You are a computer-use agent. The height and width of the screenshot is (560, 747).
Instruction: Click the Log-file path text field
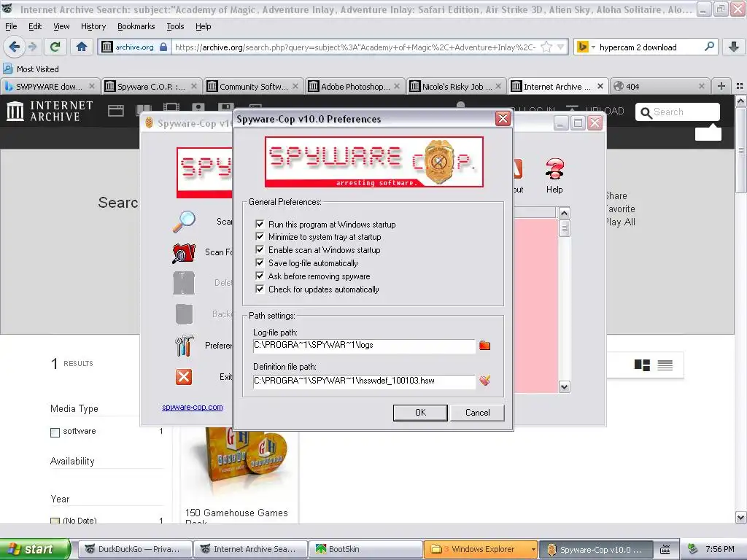(x=364, y=346)
